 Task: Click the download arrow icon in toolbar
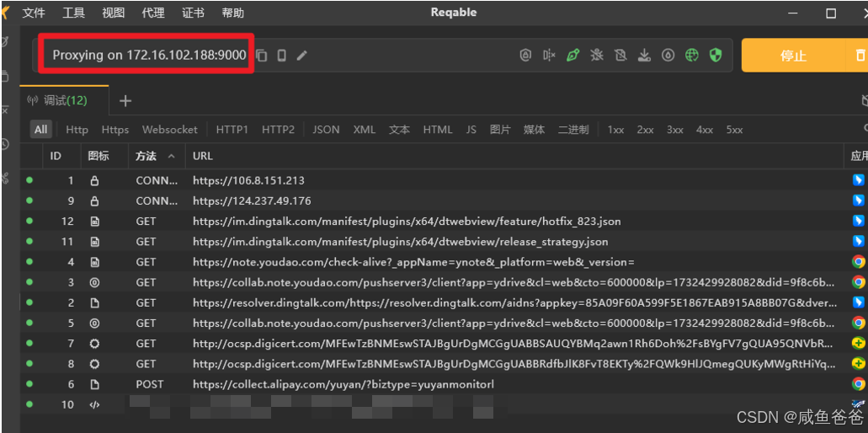coord(644,55)
